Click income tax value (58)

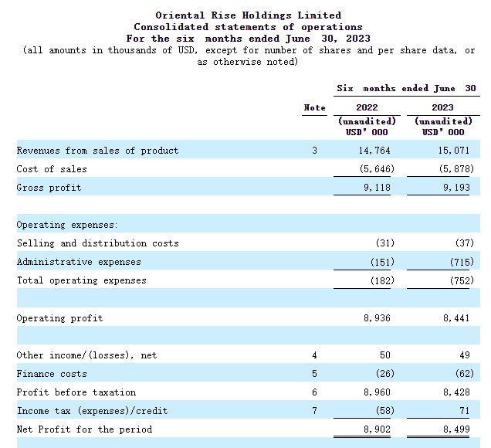coord(385,411)
